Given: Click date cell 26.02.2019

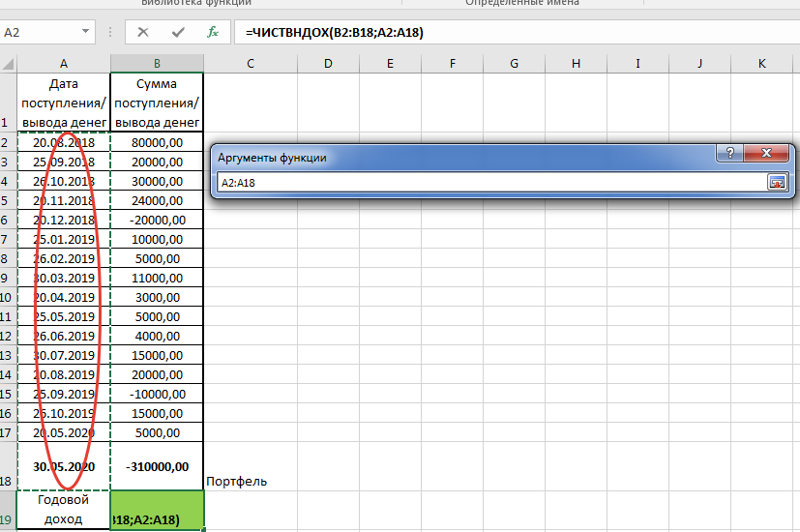Looking at the screenshot, I should pos(64,258).
